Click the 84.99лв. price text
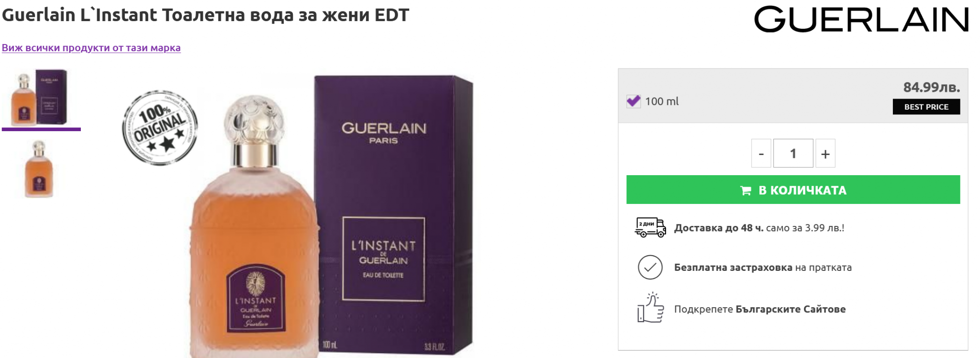Image resolution: width=980 pixels, height=358 pixels. 931,87
